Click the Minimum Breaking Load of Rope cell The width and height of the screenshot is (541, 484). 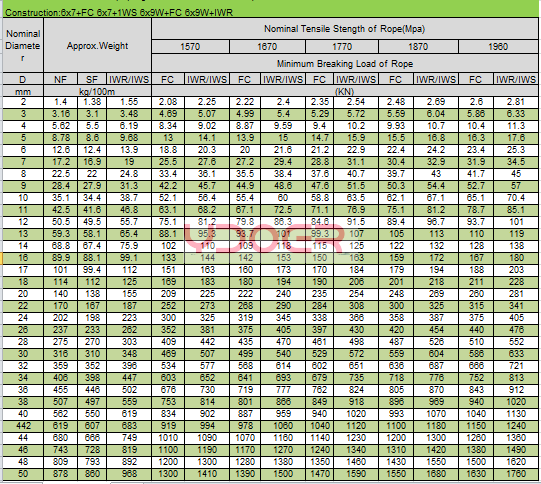(x=344, y=63)
